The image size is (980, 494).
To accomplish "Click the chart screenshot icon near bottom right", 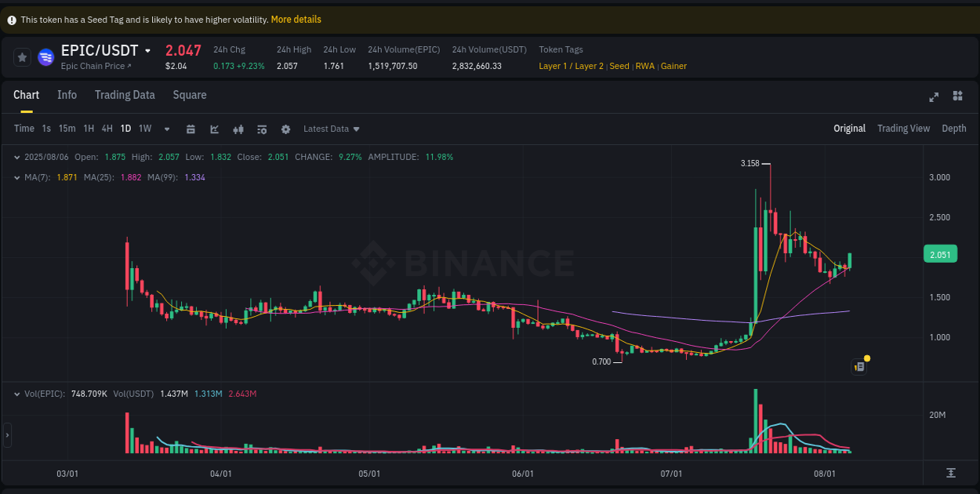I will point(858,366).
